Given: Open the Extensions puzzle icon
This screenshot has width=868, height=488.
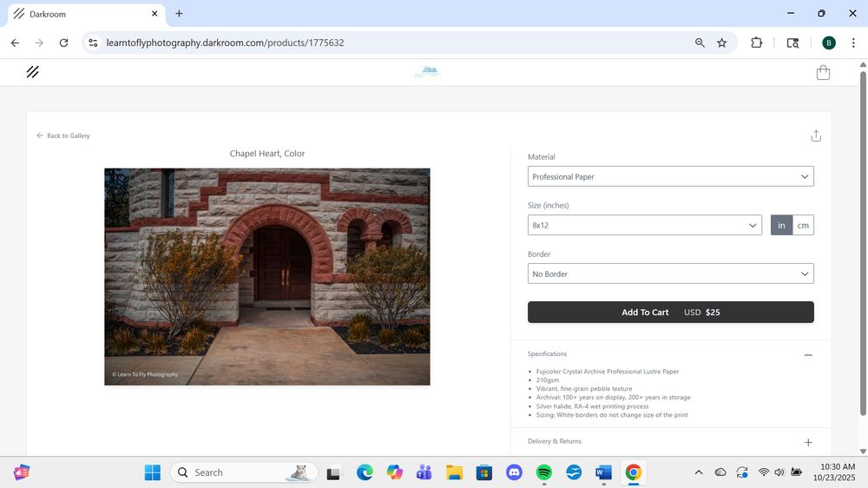Looking at the screenshot, I should [756, 43].
